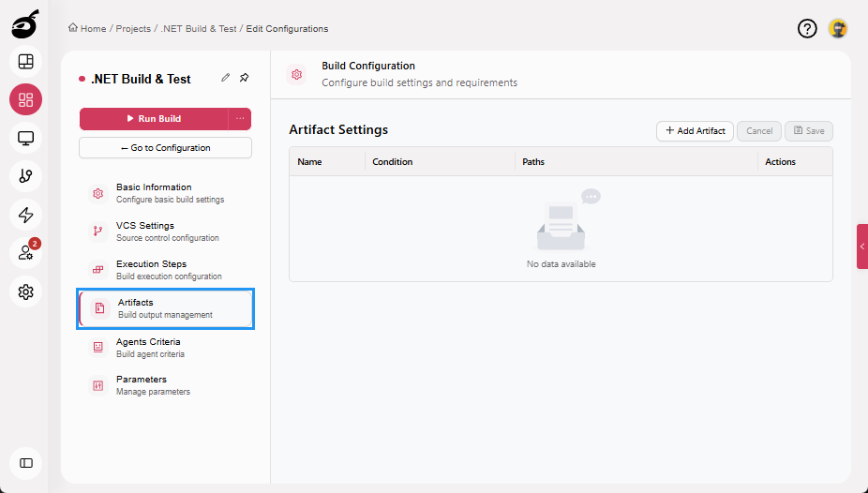Toggle the sidebar panel icon at bottom
The width and height of the screenshot is (868, 493).
(25, 463)
